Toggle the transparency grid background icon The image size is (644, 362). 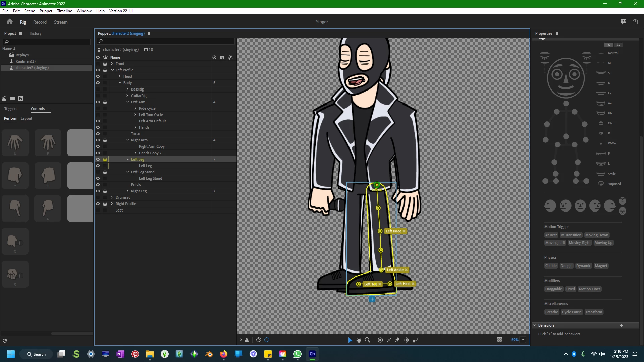click(499, 340)
